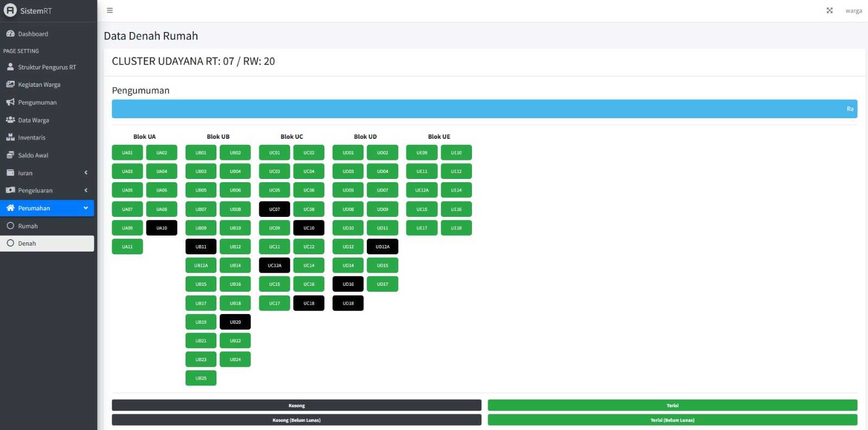The width and height of the screenshot is (868, 430).
Task: Select empty house UC07
Action: click(x=275, y=209)
